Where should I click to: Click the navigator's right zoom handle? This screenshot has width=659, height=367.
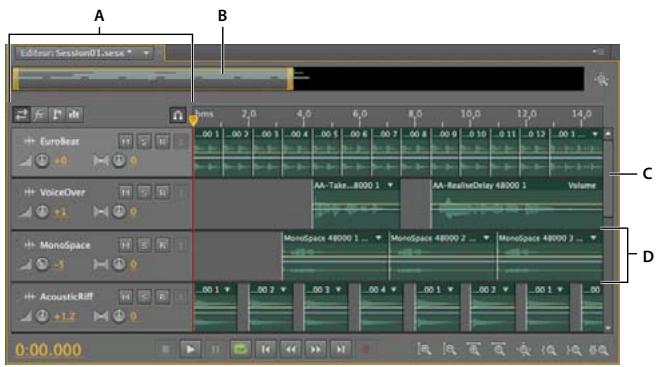tap(290, 79)
